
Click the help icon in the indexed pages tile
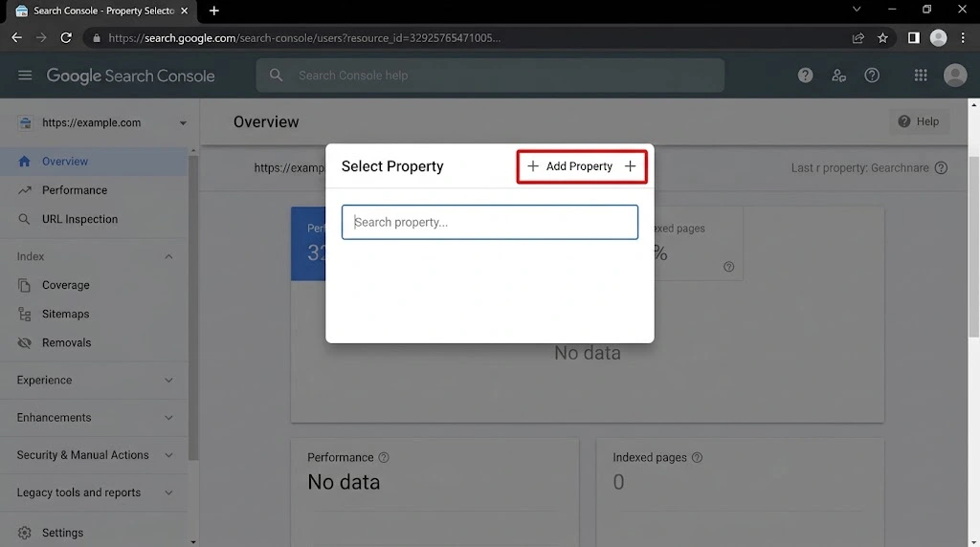tap(728, 267)
